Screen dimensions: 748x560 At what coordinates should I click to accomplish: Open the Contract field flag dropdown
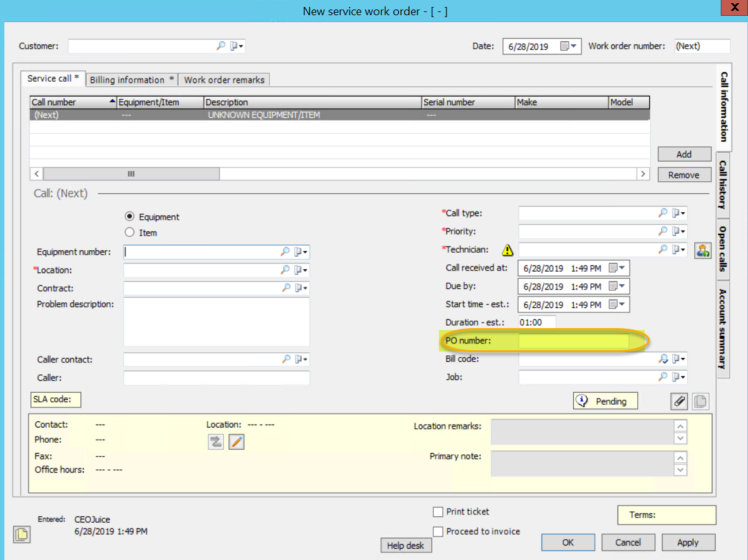[301, 288]
